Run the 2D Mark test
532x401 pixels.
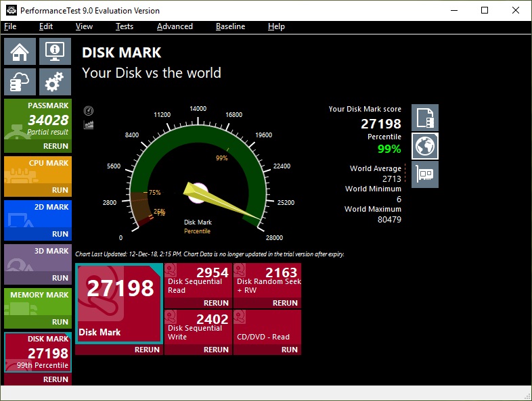click(x=60, y=234)
